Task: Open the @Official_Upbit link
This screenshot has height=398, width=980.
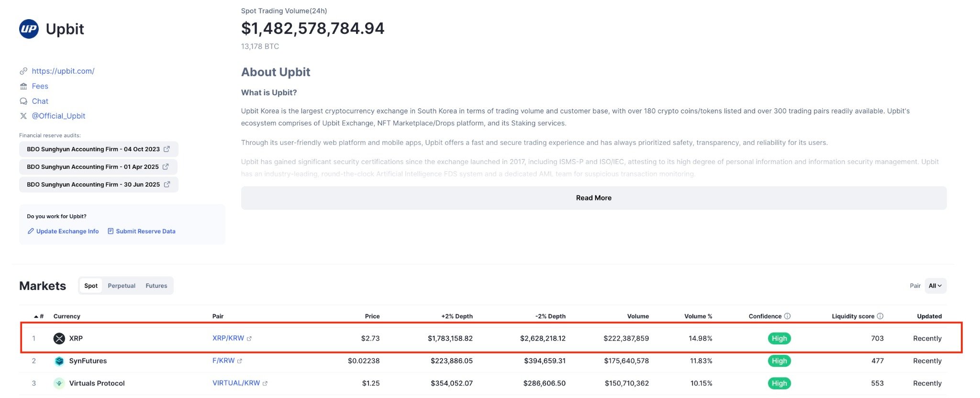Action: pos(58,116)
